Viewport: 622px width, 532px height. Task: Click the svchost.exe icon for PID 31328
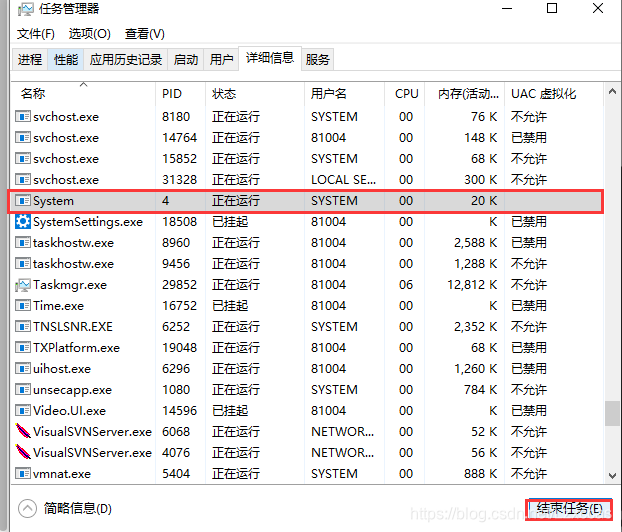pyautogui.click(x=23, y=180)
